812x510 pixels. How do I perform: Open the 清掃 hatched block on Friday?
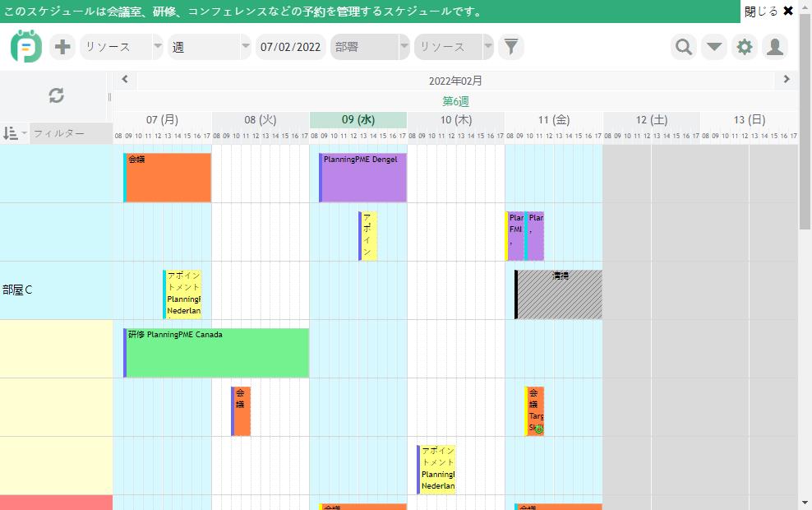[x=559, y=294]
